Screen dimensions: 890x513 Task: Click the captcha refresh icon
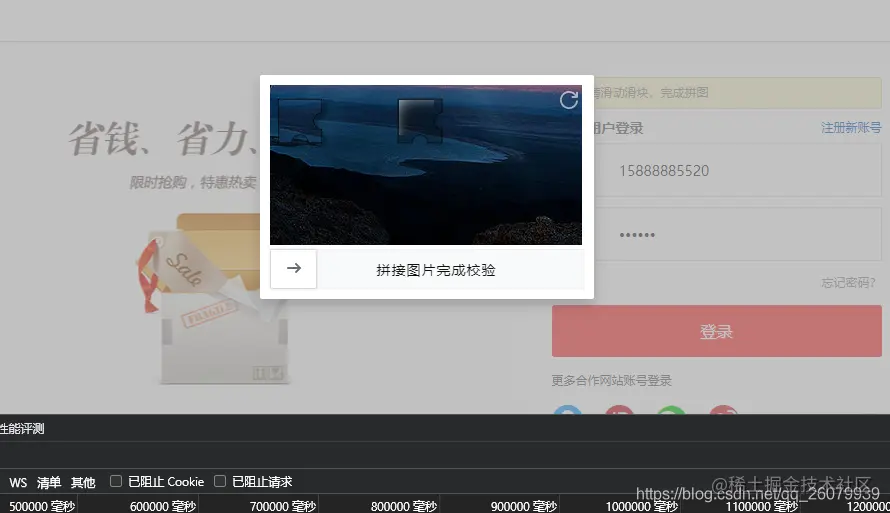(x=569, y=100)
